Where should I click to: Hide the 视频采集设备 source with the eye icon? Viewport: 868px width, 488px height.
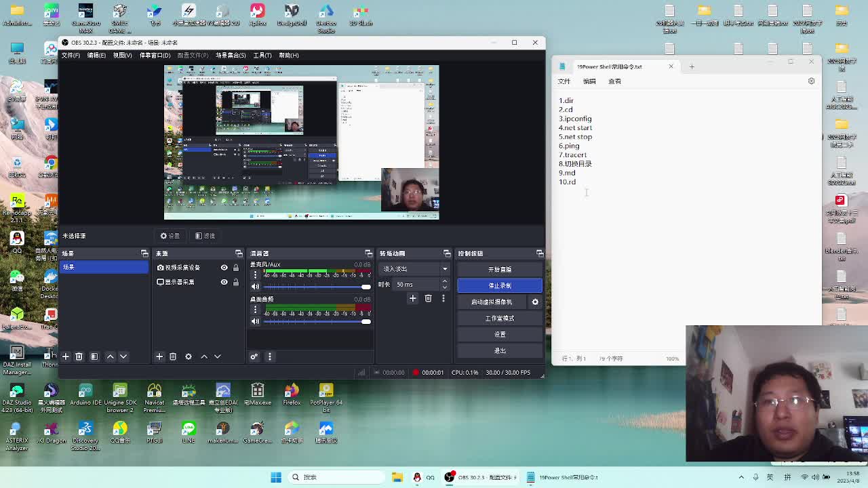click(x=224, y=268)
